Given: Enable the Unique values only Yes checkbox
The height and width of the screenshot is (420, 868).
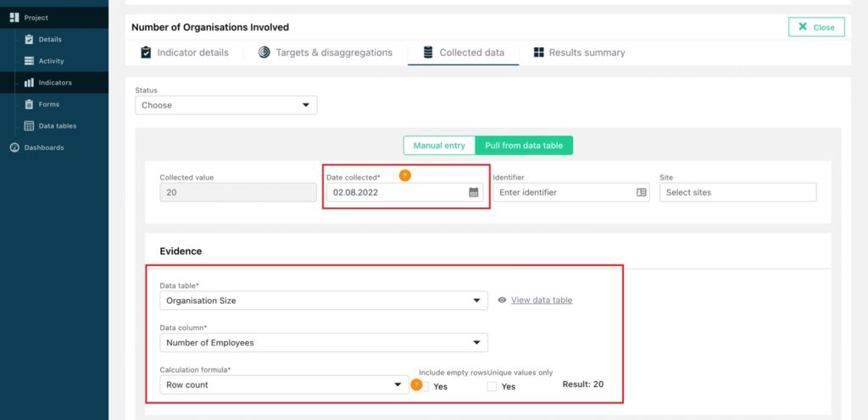Looking at the screenshot, I should pyautogui.click(x=492, y=386).
